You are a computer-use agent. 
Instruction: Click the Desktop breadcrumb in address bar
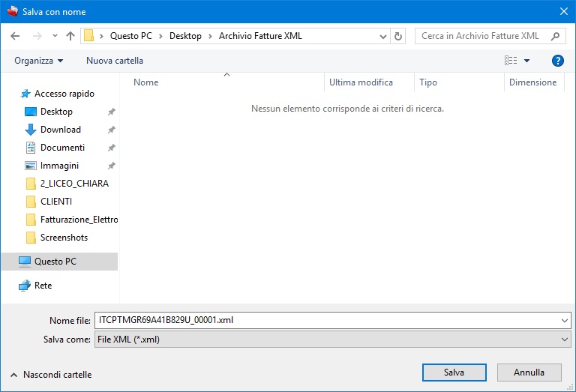185,36
